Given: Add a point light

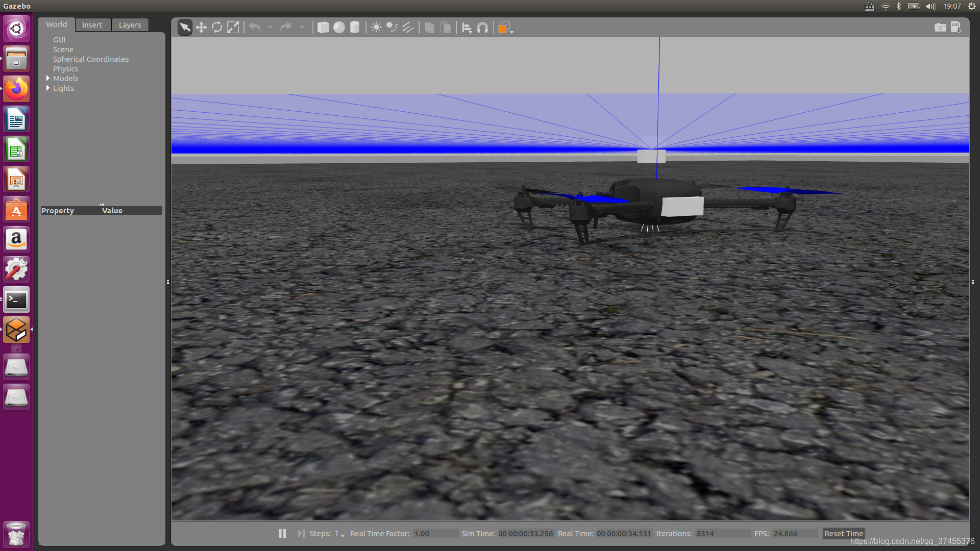Looking at the screenshot, I should click(x=376, y=27).
